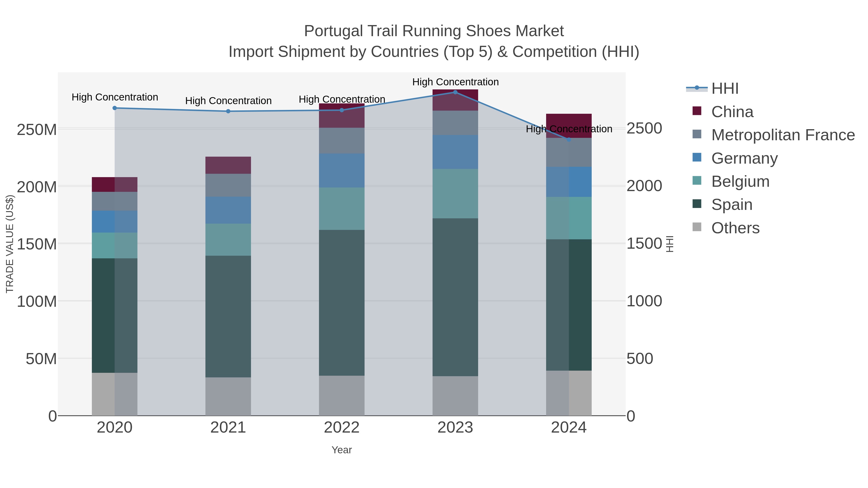The width and height of the screenshot is (868, 488).
Task: Click the Others segment of 2021 bar
Action: tap(228, 397)
